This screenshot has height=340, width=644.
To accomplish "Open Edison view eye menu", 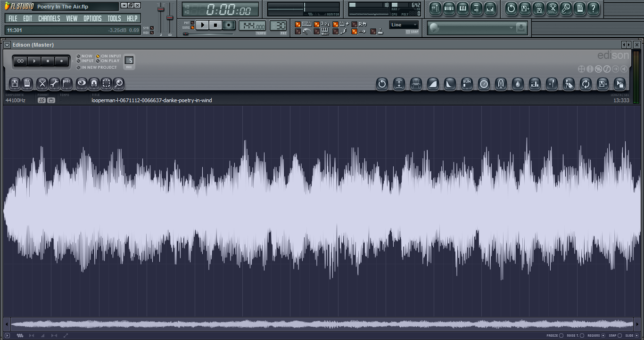I will (82, 84).
